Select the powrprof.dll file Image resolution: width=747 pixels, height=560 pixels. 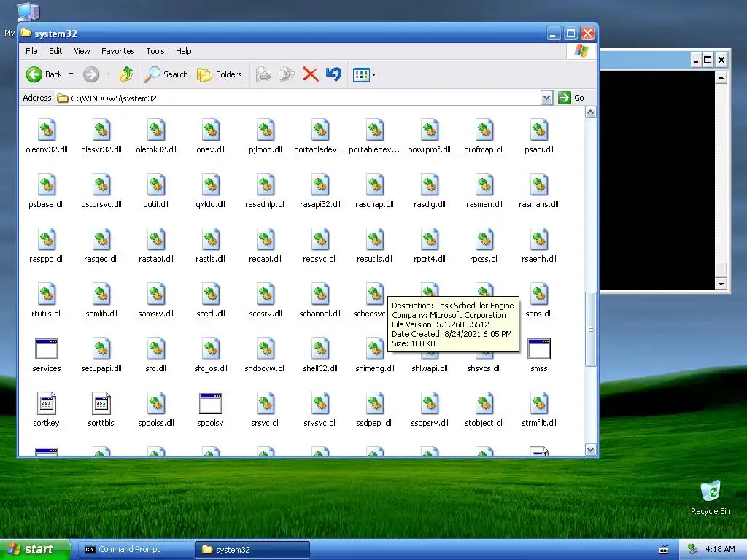tap(429, 136)
